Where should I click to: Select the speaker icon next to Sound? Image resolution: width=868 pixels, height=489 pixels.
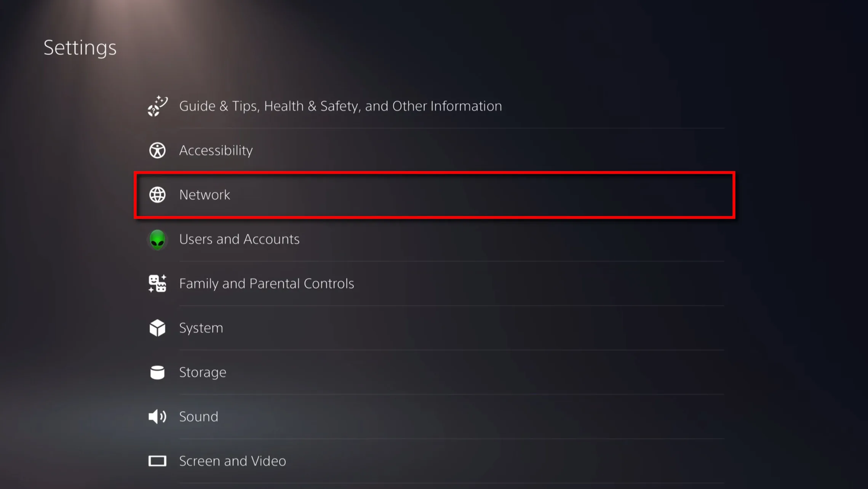pyautogui.click(x=157, y=416)
